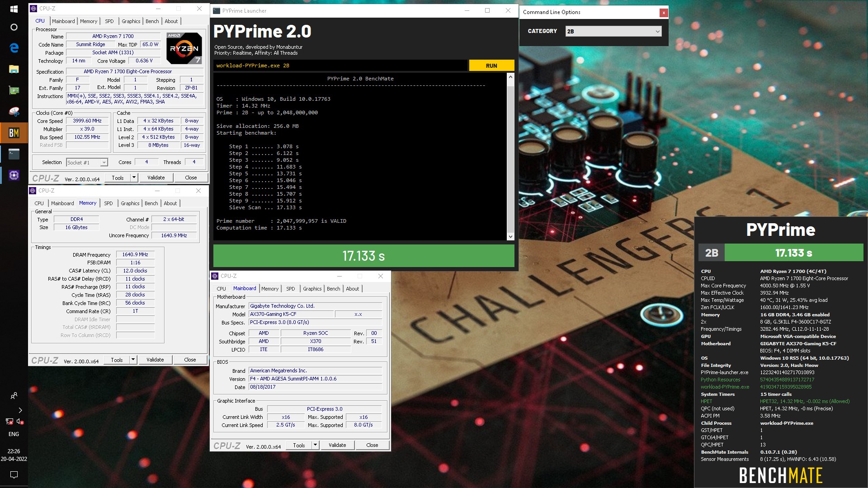Viewport: 868px width, 488px height.
Task: Open Graphics tab in top CPU-Z window
Action: [131, 21]
